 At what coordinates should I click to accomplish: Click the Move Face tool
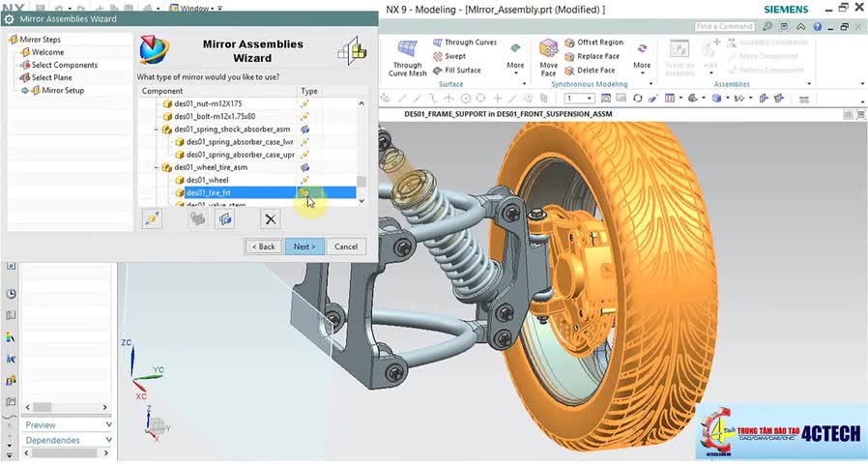click(x=548, y=58)
